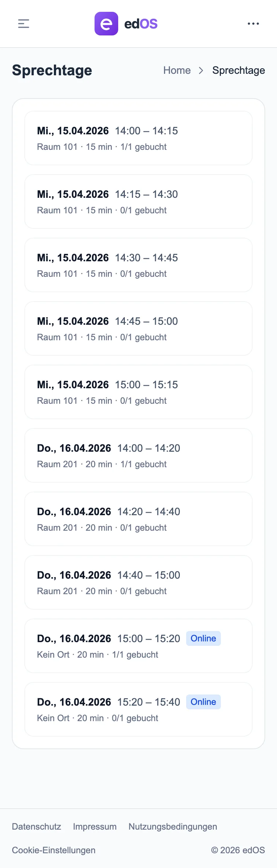Open the 14:20 – 14:40 Thursday slot
Viewport: 277px width, 868px height.
coord(138,519)
